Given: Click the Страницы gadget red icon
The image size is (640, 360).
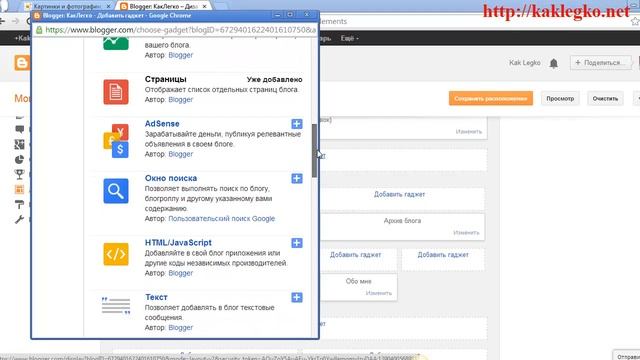Looking at the screenshot, I should 116,92.
